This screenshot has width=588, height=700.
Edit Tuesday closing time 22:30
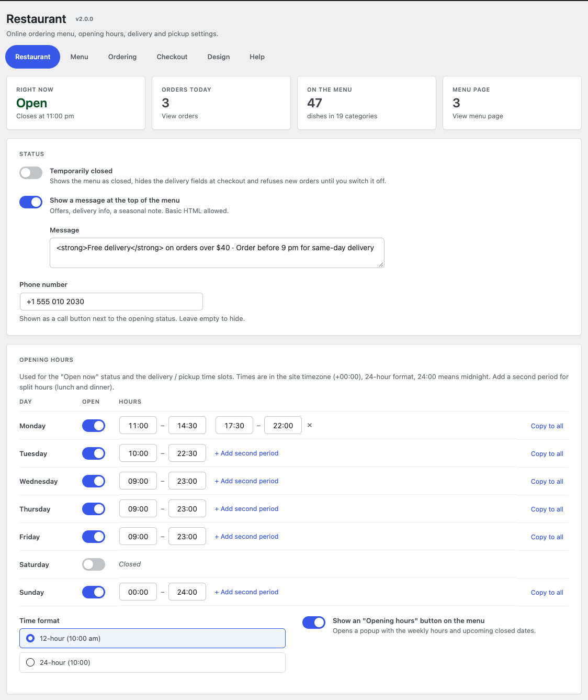tap(187, 453)
